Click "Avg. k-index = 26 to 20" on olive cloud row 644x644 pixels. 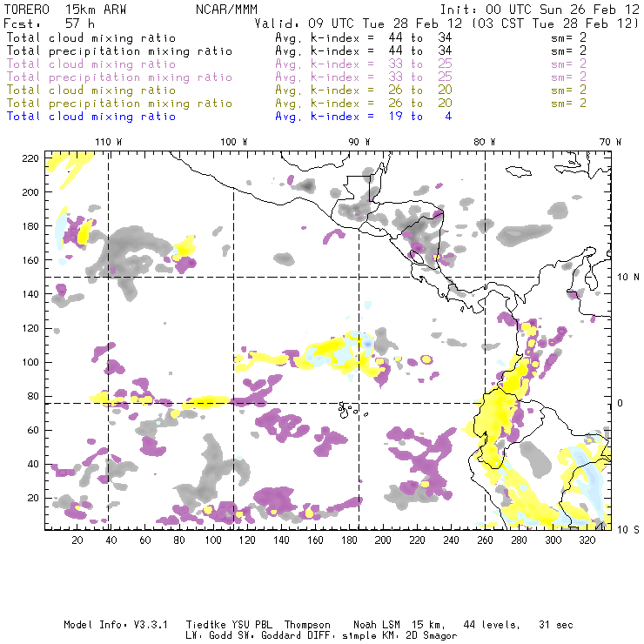364,90
